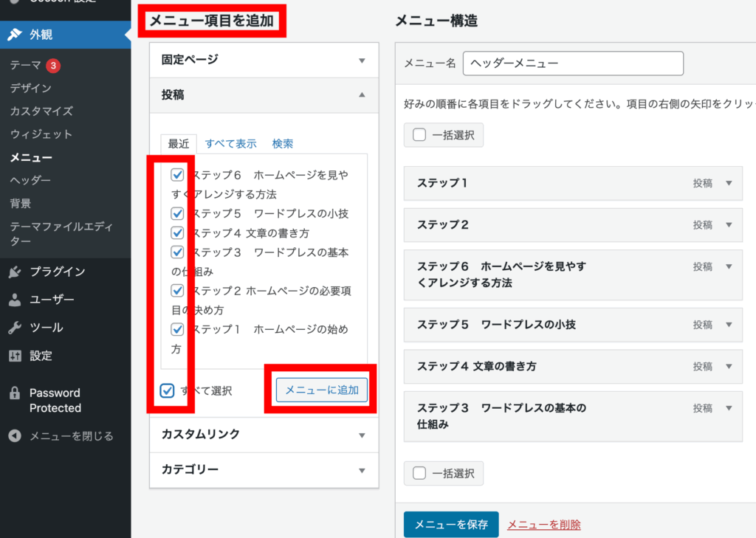
Task: Click the Plugins plug icon
Action: (15, 272)
